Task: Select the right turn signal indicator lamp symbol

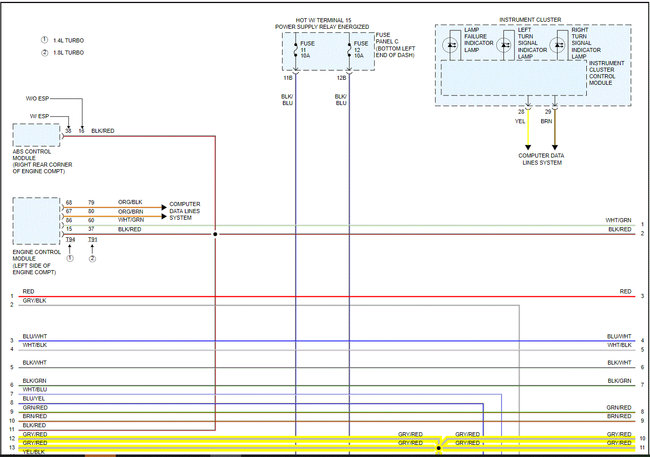Action: 557,46
